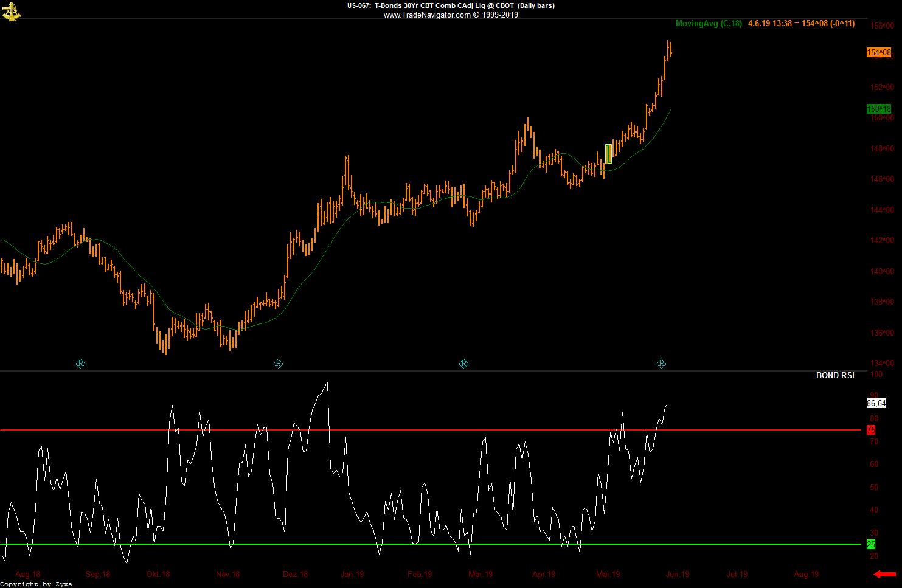This screenshot has width=902, height=588.
Task: Select the rollover R marker near Dez.18
Action: (278, 364)
